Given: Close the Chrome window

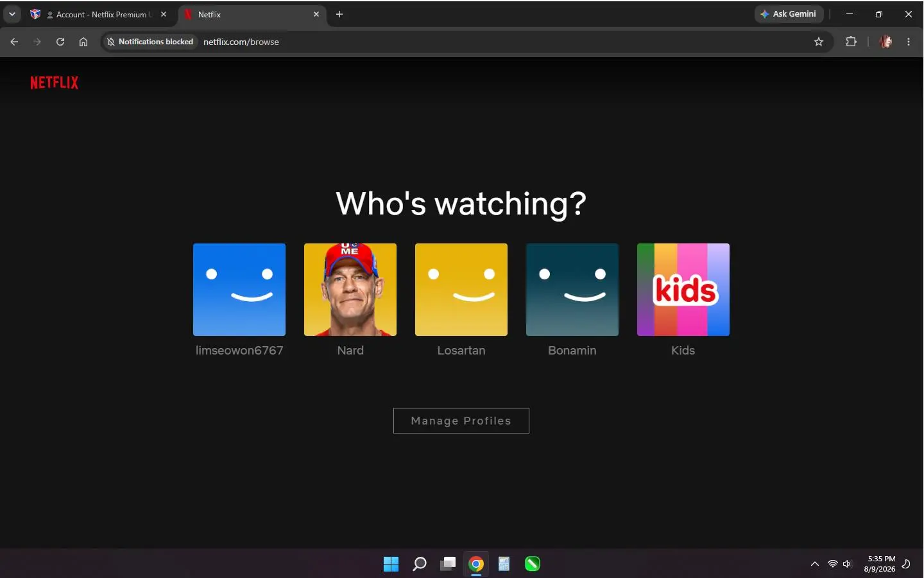Looking at the screenshot, I should coord(909,14).
